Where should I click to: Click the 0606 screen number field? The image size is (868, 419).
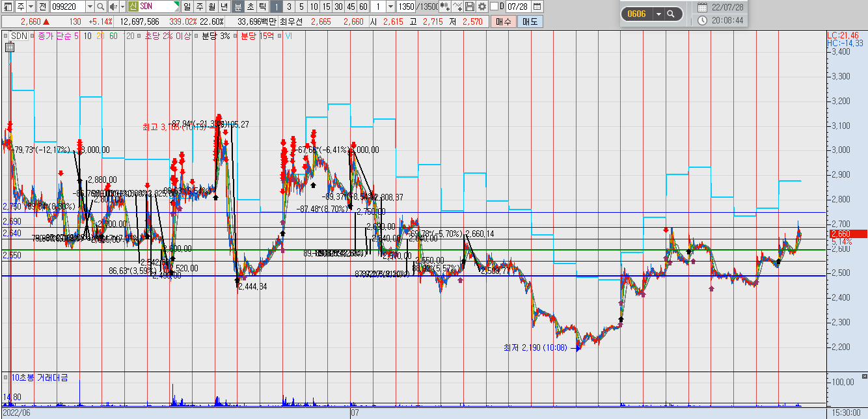(x=637, y=14)
